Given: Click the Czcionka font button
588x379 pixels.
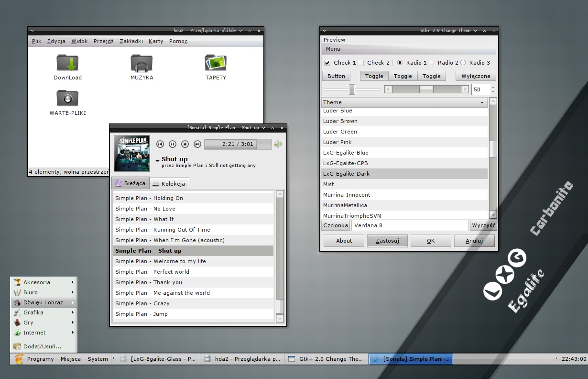Looking at the screenshot, I should tap(336, 225).
